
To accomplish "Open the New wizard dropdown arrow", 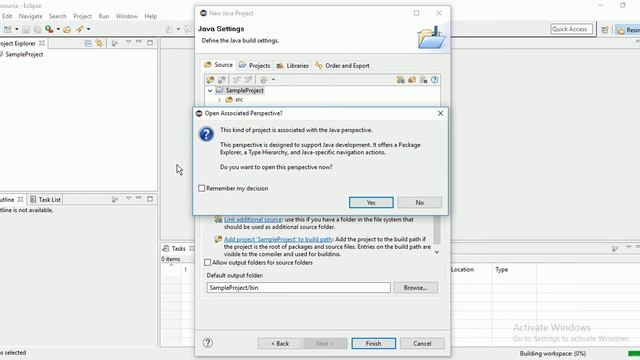I will point(17,29).
